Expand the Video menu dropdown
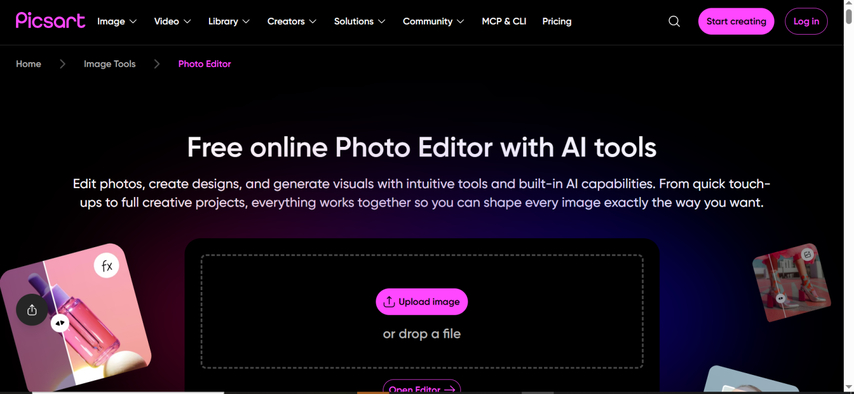This screenshot has width=854, height=394. coord(172,21)
